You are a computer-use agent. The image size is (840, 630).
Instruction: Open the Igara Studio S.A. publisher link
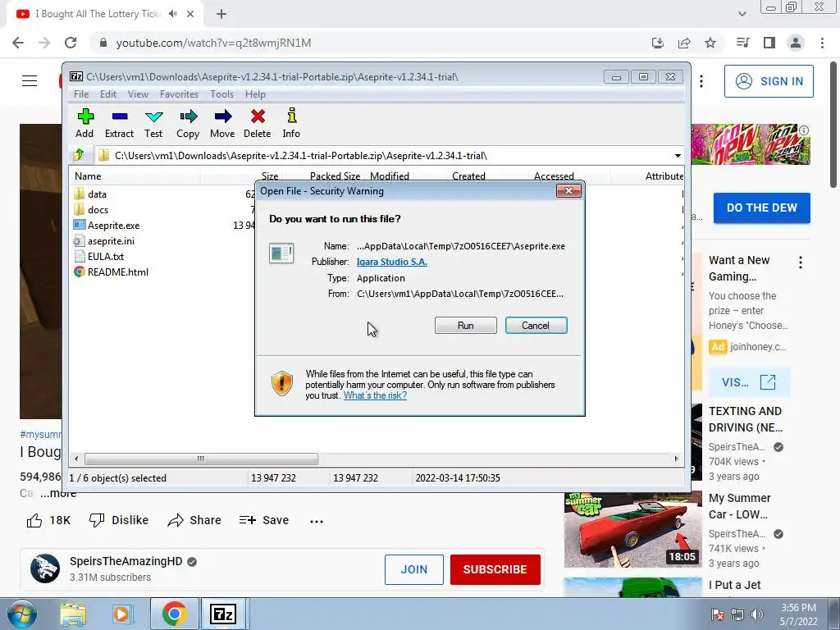click(391, 262)
